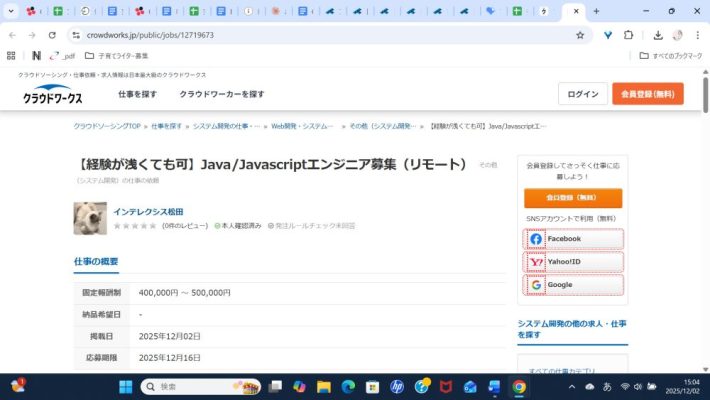Add a new browser tab

click(x=596, y=11)
